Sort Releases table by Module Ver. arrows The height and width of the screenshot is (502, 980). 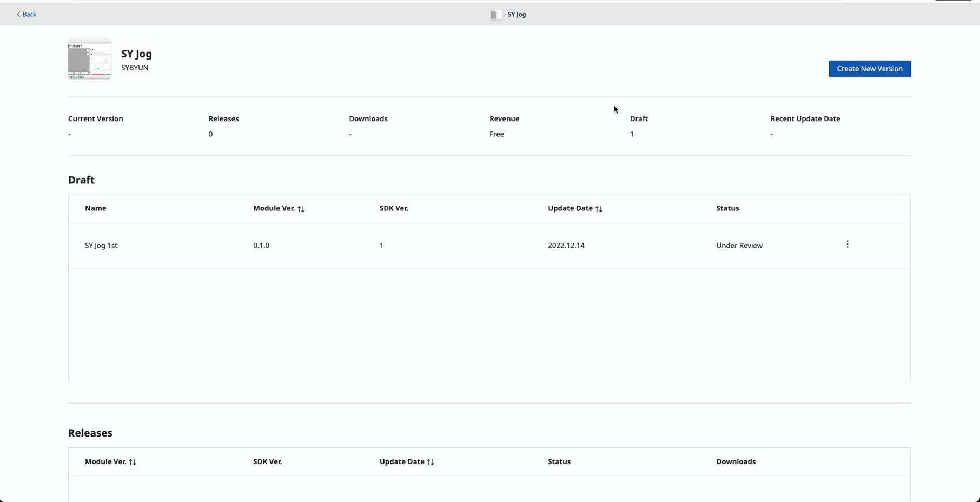[133, 462]
